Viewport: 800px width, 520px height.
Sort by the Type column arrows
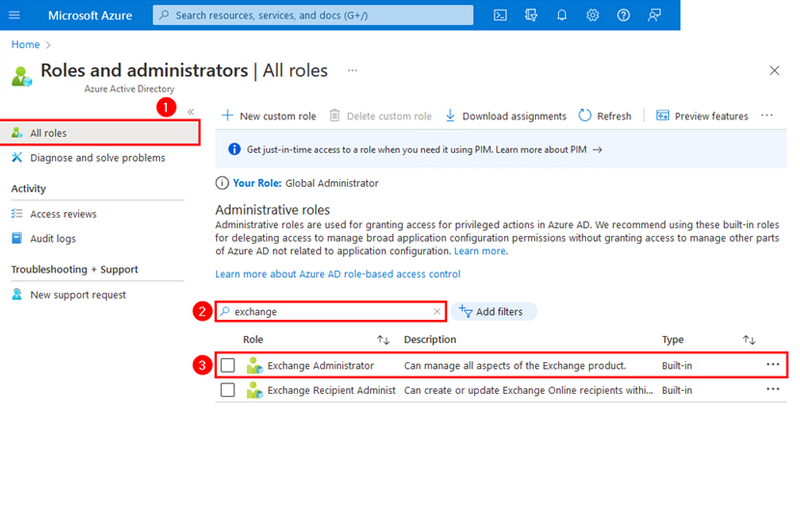(749, 340)
